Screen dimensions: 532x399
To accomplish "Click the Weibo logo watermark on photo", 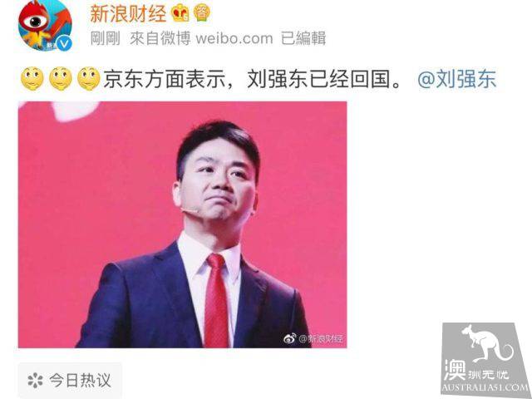I will tap(290, 338).
